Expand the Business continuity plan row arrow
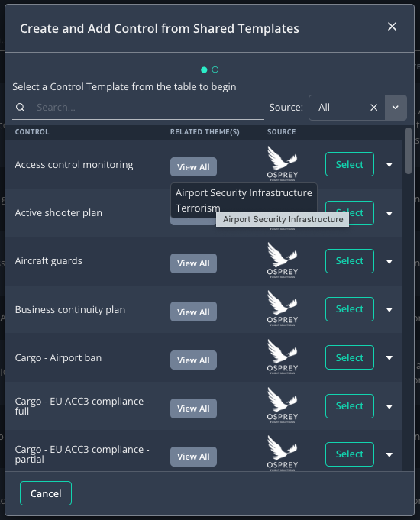This screenshot has height=520, width=420. (x=389, y=310)
